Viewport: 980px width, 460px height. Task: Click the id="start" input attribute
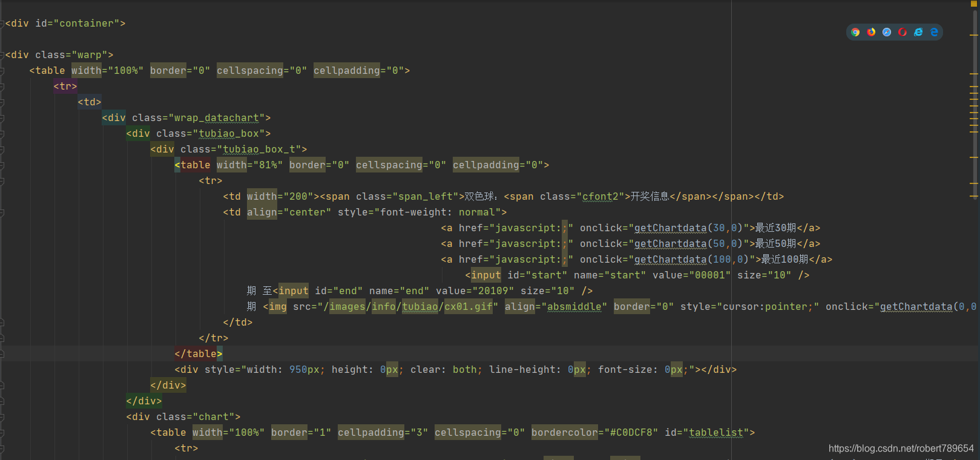coord(538,275)
